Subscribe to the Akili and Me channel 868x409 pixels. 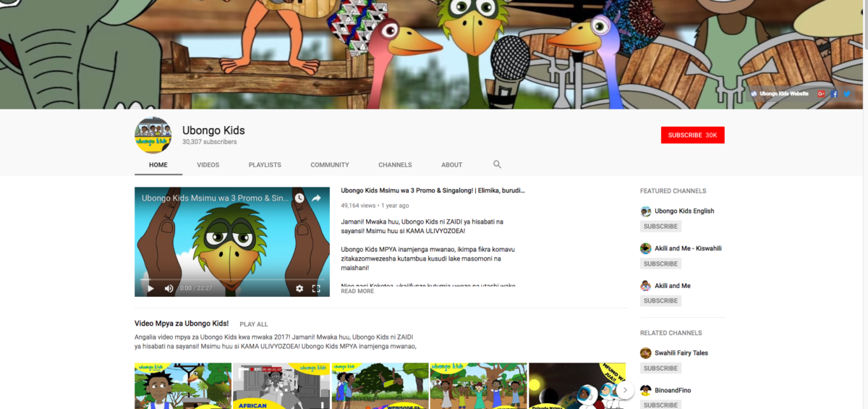coord(660,300)
